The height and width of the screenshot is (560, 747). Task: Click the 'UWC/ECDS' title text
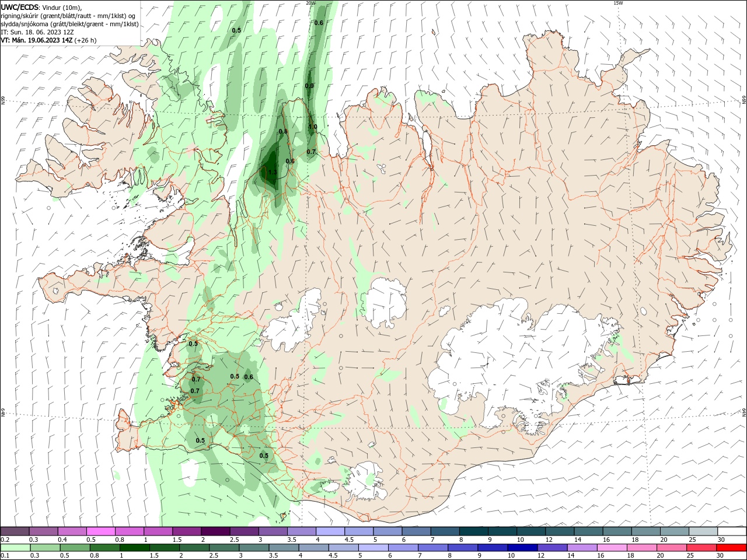tap(20, 7)
